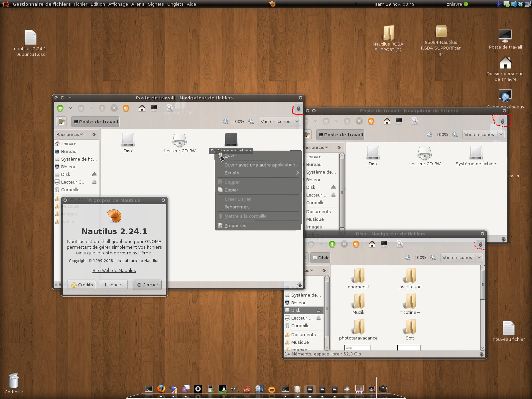Screen dimensions: 532x399
Task: Click the Crédits button
Action: coord(82,285)
